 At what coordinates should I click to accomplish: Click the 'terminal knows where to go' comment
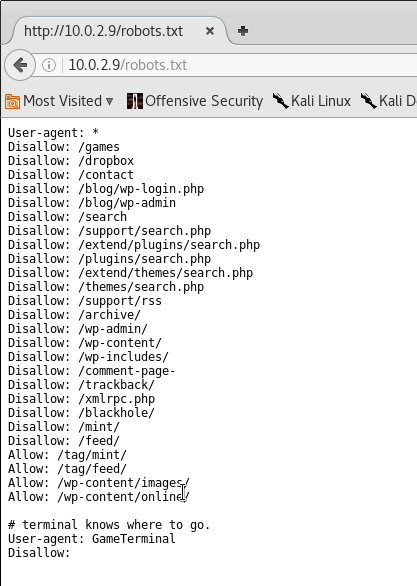109,525
